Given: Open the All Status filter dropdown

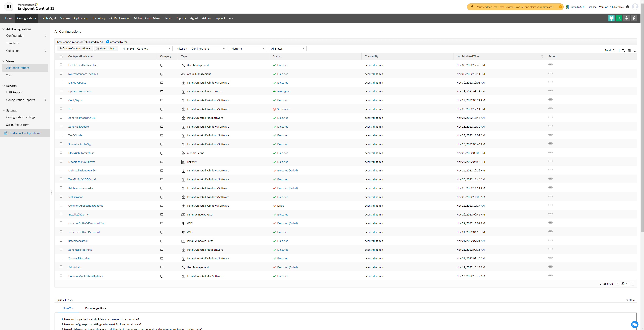Looking at the screenshot, I should (287, 49).
